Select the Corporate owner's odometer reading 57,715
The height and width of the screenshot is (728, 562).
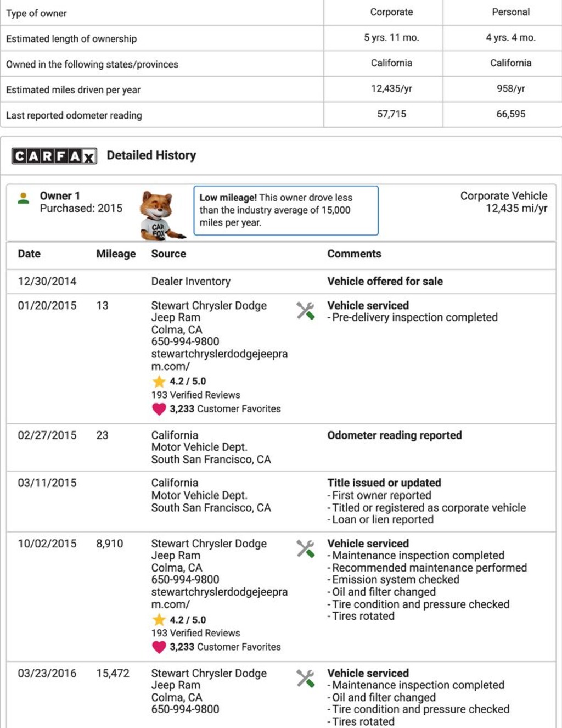point(391,114)
